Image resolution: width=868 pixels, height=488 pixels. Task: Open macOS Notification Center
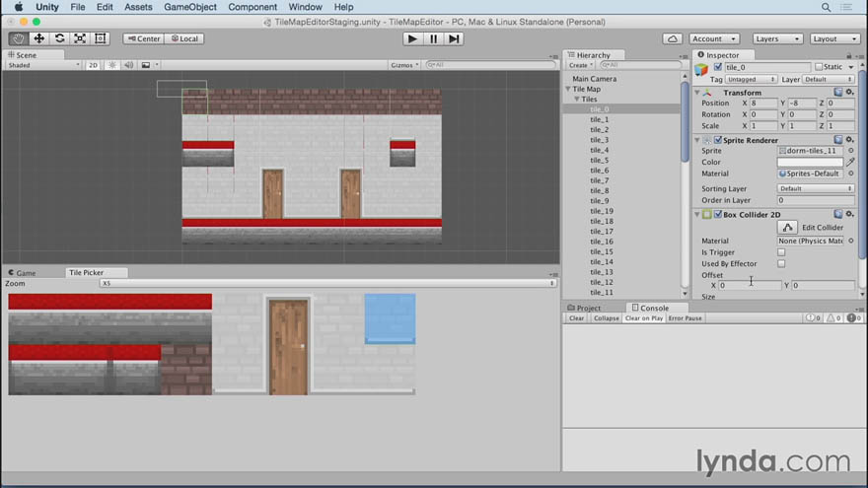point(846,7)
